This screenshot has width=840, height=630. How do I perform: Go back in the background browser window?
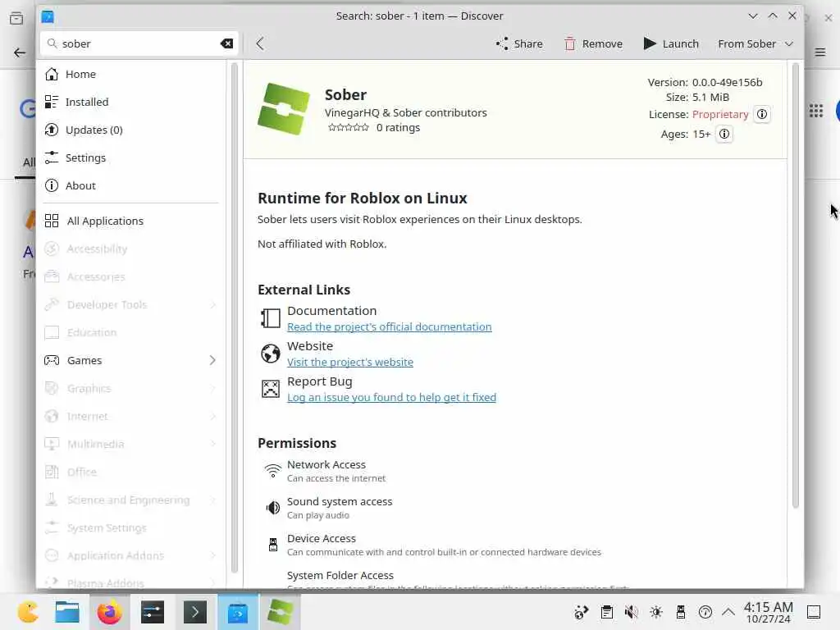pyautogui.click(x=20, y=52)
